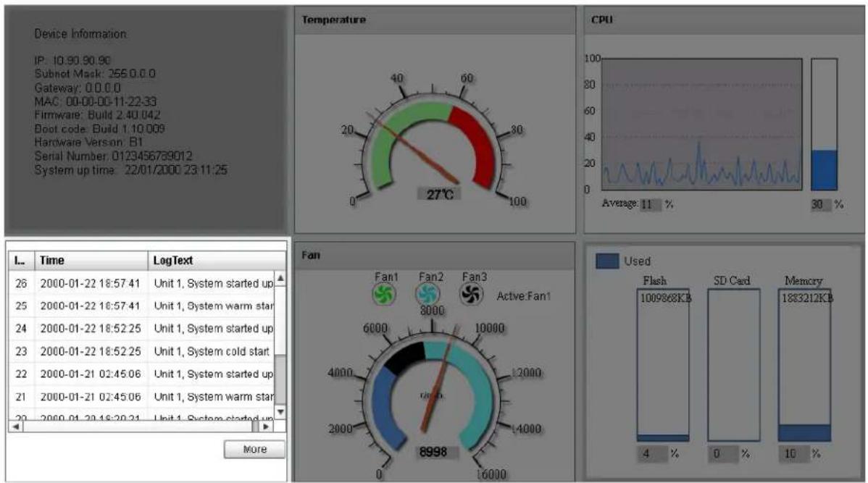
Task: Click the temperature gauge needle
Action: [415, 148]
